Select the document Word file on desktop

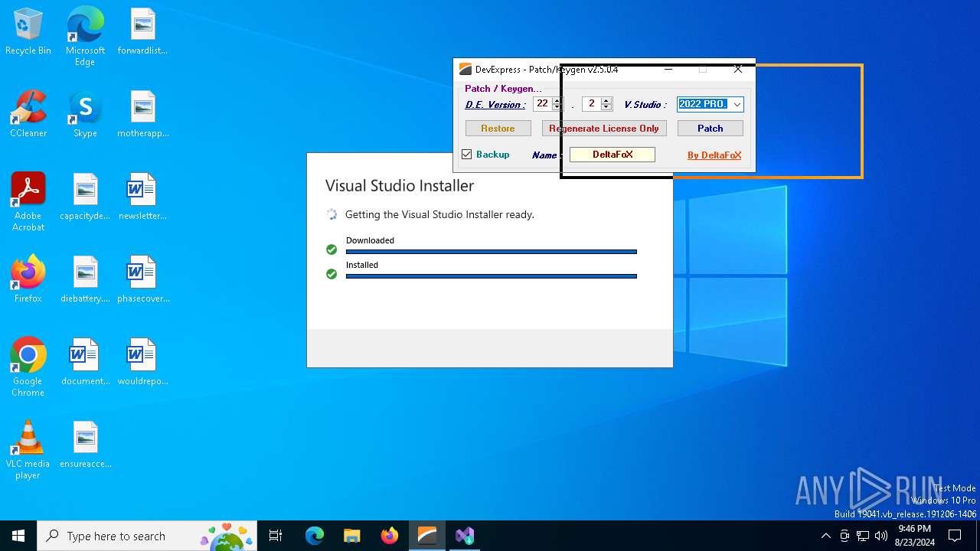(85, 363)
